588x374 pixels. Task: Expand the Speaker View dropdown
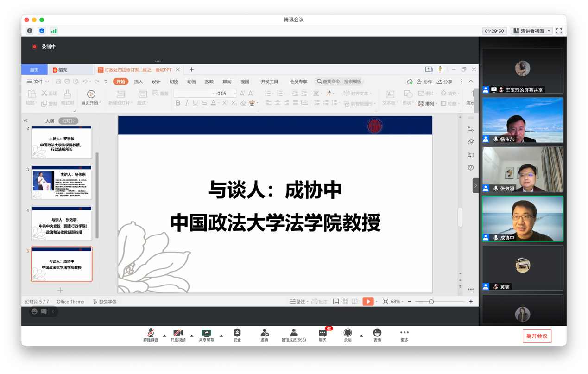click(531, 31)
